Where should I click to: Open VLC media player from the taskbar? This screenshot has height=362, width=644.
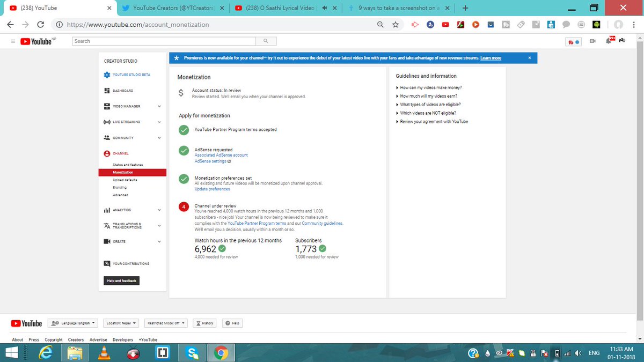[104, 353]
